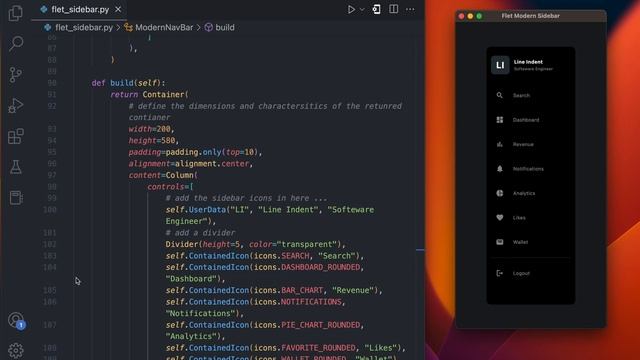Screen dimensions: 640x360
Task: Run the Python file
Action: (x=351, y=9)
